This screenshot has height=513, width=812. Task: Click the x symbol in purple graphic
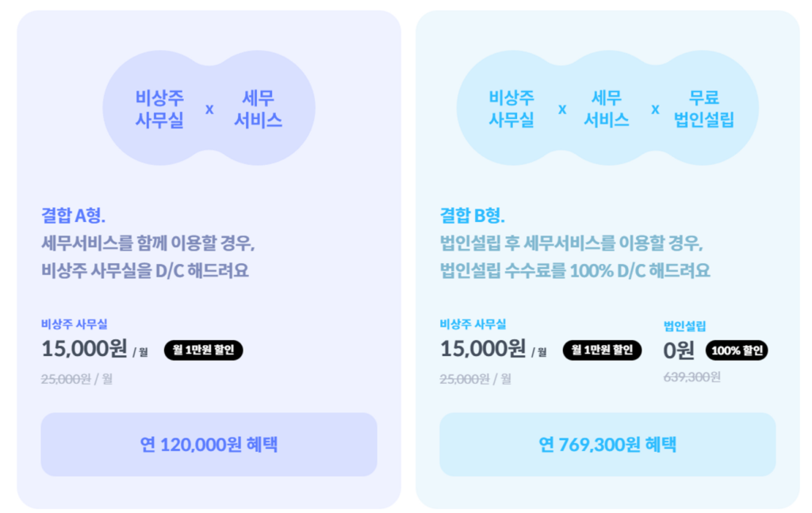[209, 109]
